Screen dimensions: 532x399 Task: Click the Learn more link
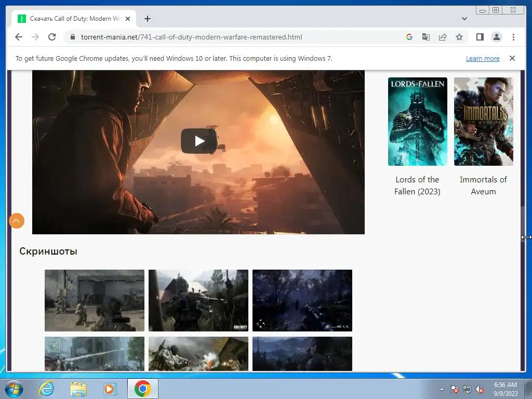coord(483,58)
